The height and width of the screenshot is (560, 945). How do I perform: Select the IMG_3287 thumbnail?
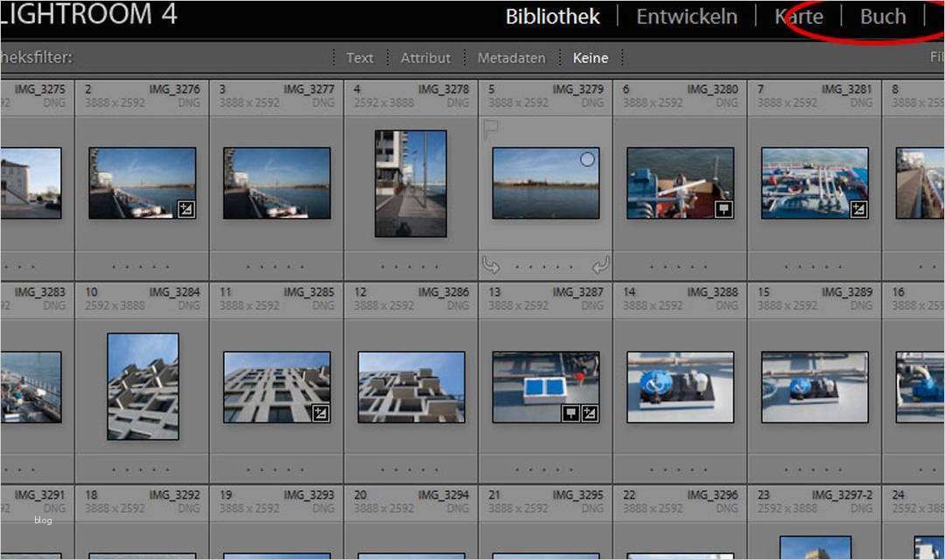pos(545,387)
